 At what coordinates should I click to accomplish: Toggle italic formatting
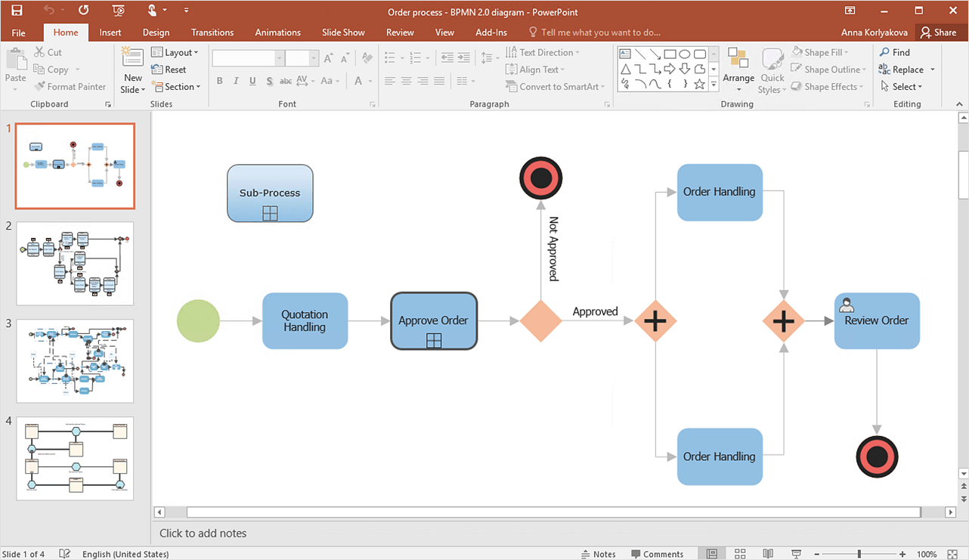236,81
